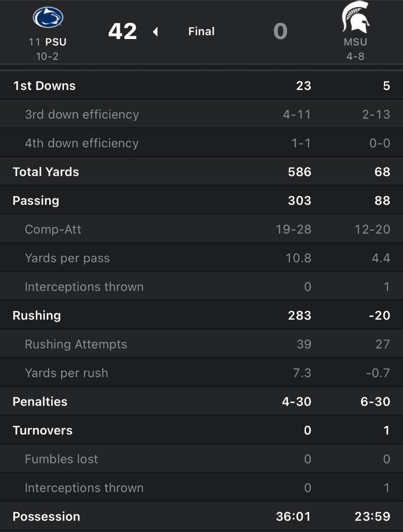Tap the Penn State Nittany Lions logo
Image resolution: width=403 pixels, height=532 pixels.
(x=48, y=18)
